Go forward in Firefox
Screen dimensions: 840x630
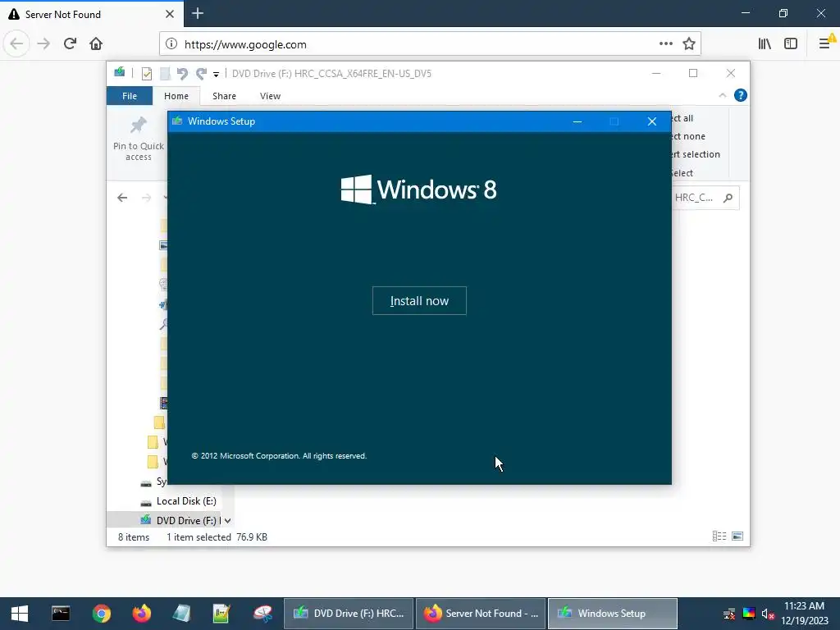coord(43,44)
